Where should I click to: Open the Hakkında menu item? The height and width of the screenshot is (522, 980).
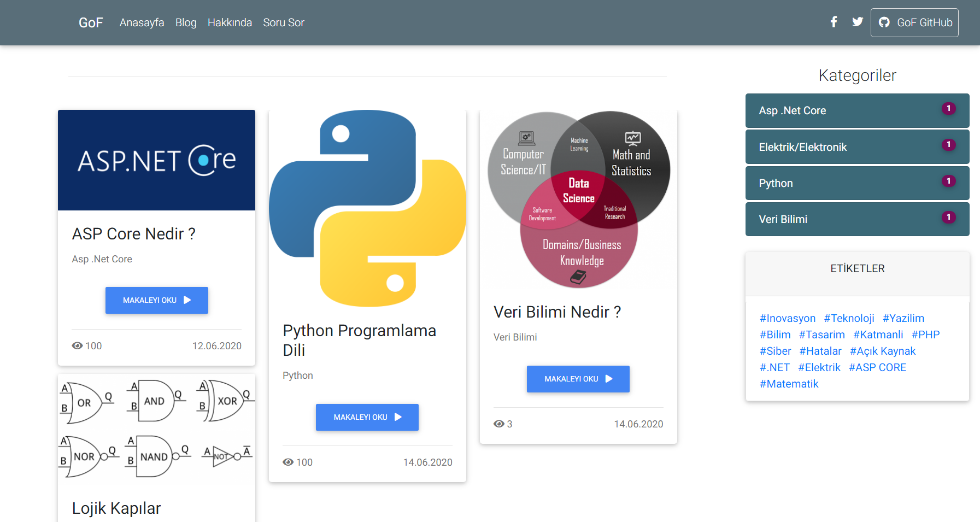point(230,22)
